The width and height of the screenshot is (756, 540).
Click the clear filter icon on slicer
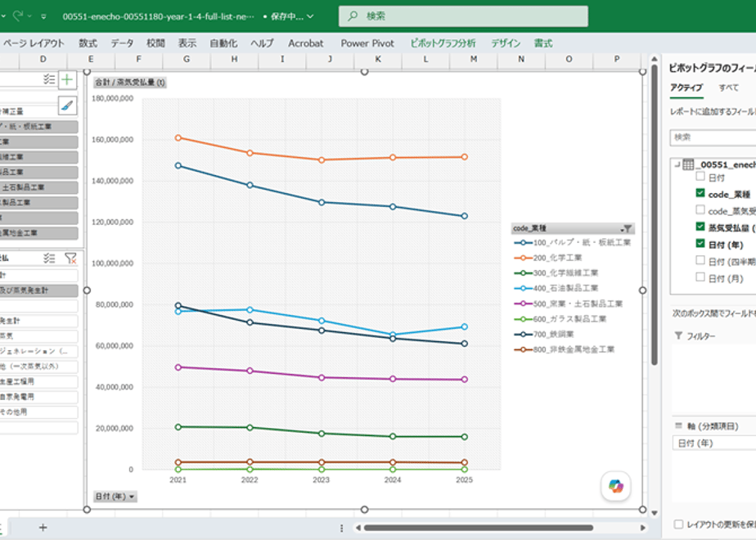[x=70, y=259]
